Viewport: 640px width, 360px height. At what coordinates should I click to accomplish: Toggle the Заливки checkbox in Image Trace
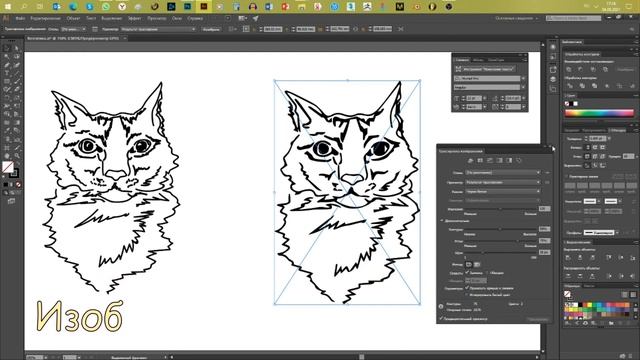coord(467,273)
